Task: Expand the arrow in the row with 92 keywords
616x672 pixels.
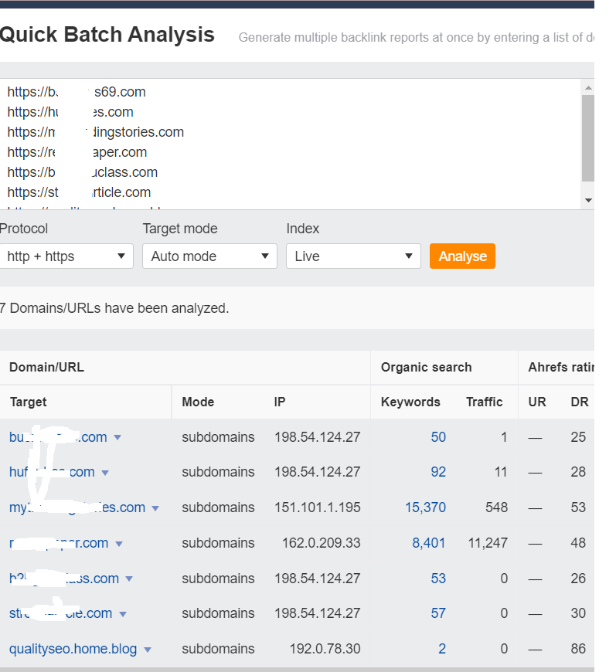Action: 105,473
